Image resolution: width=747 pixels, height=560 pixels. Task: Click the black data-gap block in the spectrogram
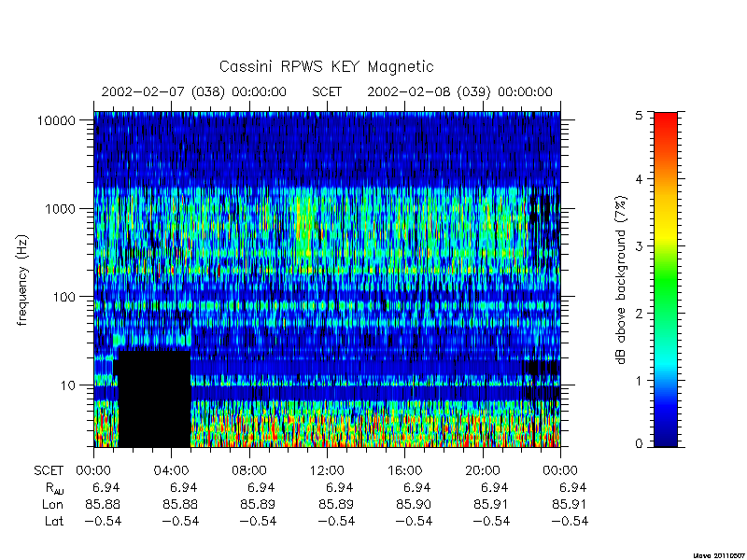point(154,399)
